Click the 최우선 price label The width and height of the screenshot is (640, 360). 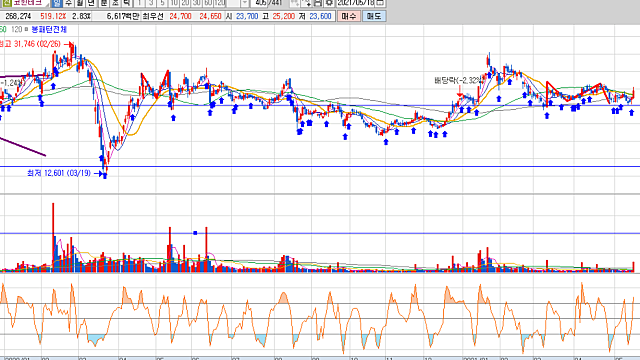click(153, 16)
